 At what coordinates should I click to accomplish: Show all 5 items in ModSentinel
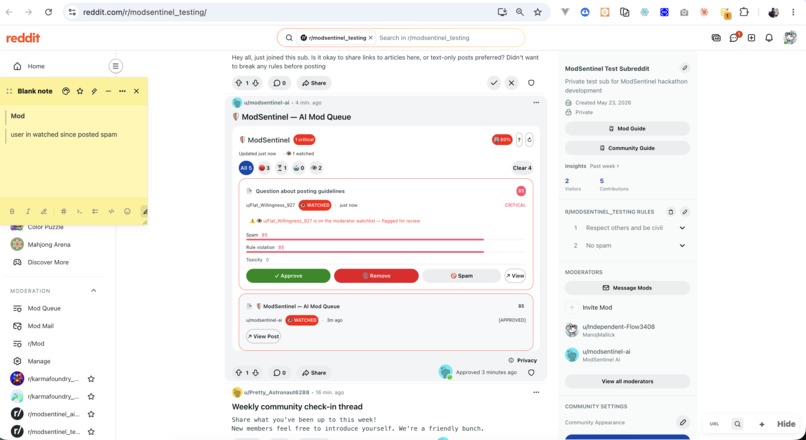246,168
